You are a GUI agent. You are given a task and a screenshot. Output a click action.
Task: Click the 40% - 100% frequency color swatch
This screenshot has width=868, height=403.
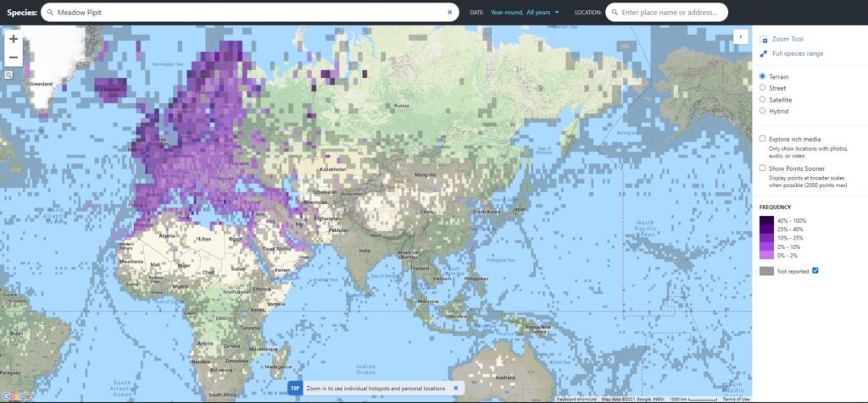coord(766,220)
